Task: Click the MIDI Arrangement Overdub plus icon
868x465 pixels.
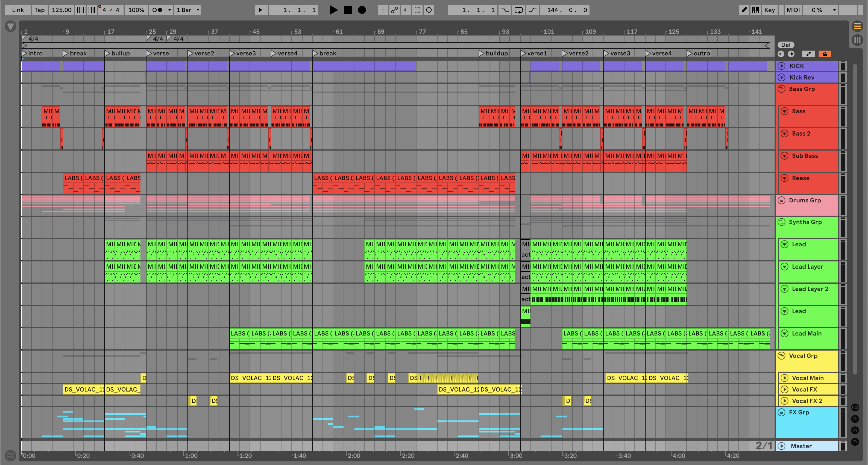Action: coord(383,10)
